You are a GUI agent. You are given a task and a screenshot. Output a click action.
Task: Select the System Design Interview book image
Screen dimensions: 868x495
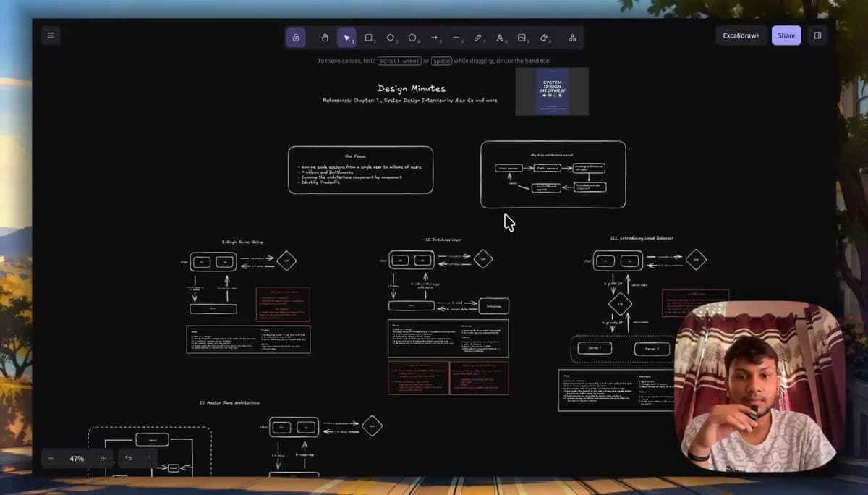552,92
